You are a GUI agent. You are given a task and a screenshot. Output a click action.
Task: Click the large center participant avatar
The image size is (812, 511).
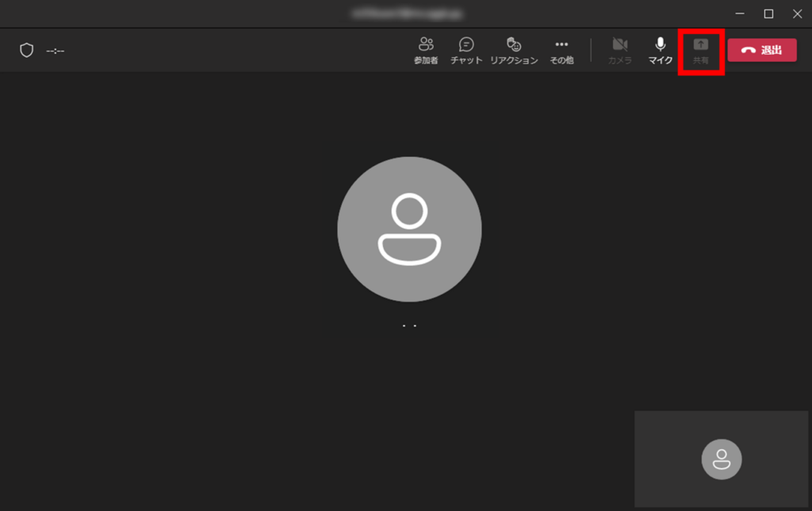tap(409, 229)
